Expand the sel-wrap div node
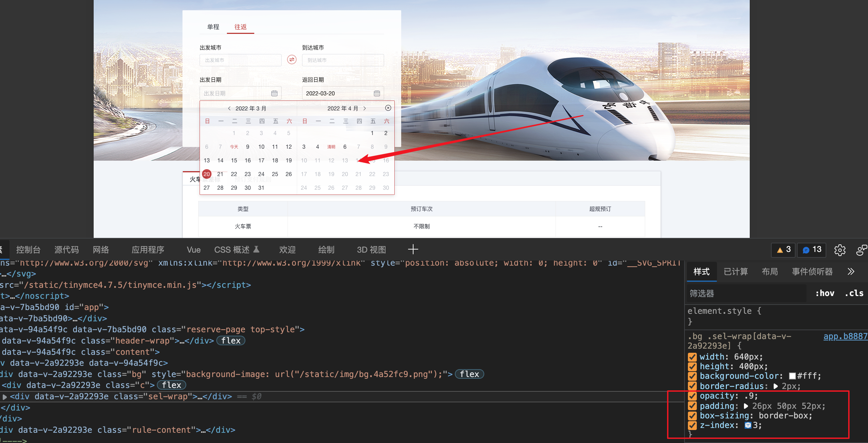Viewport: 868px width, 443px height. (5, 397)
